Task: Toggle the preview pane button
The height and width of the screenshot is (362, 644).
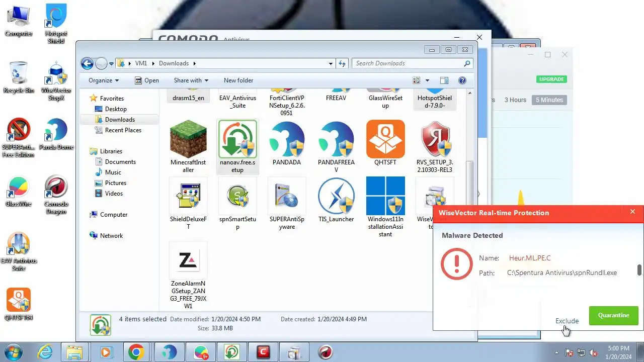Action: (444, 80)
